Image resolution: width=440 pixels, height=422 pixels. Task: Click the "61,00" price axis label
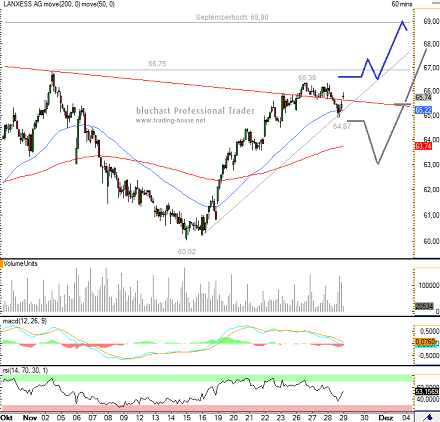coord(431,215)
